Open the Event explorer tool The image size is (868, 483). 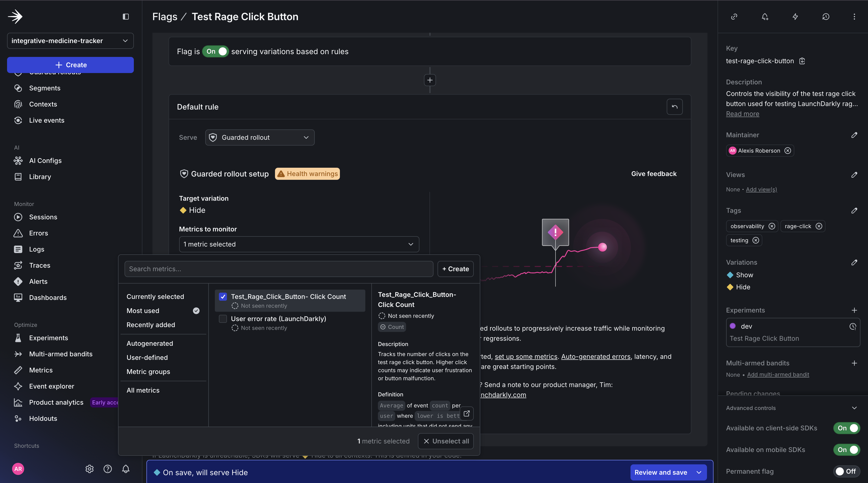click(51, 386)
